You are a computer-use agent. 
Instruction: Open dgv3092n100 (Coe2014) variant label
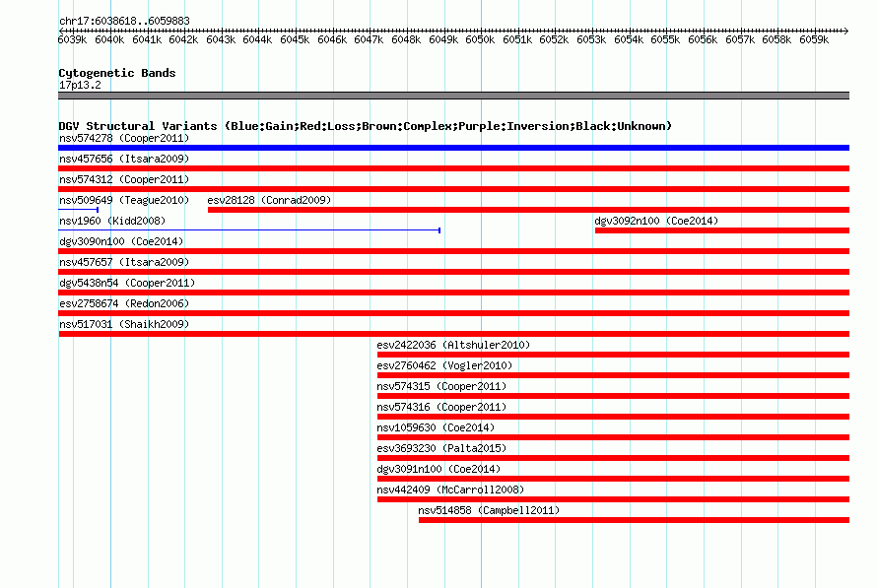[656, 221]
